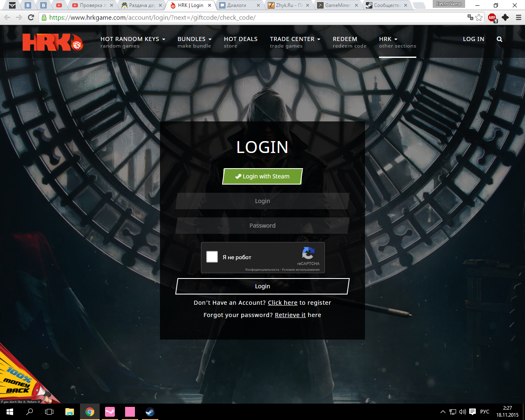Switch РУС keyboard language

pyautogui.click(x=485, y=412)
